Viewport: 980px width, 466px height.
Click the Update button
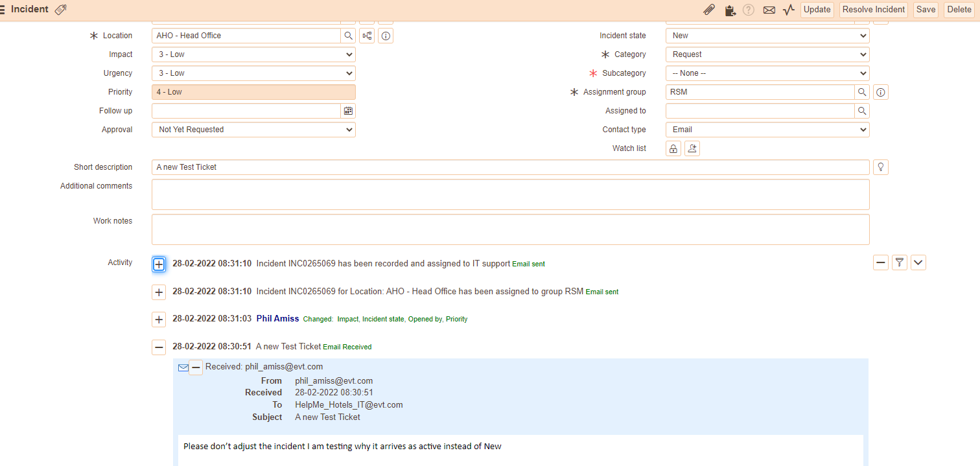pyautogui.click(x=817, y=10)
